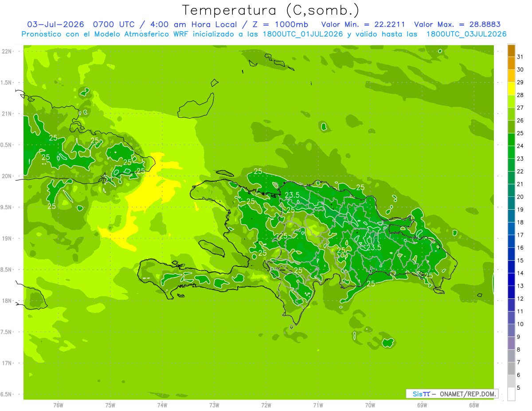Click the 68W longitude axis label
532x411 pixels.
[x=474, y=405]
